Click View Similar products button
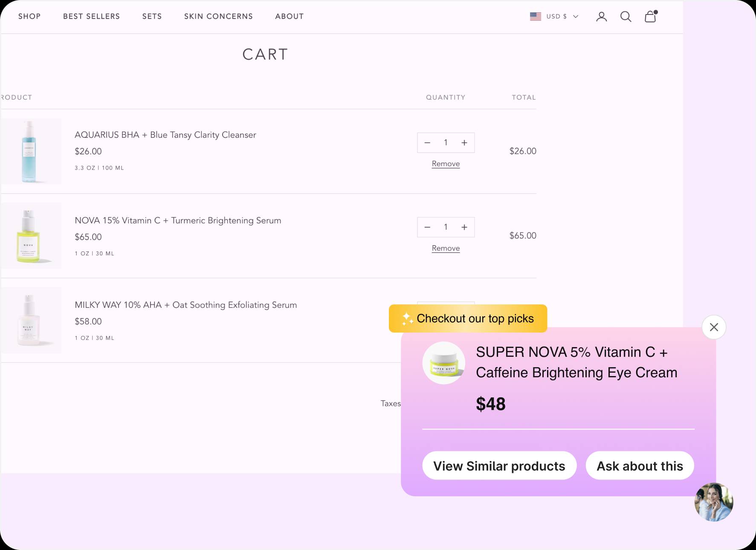 499,466
